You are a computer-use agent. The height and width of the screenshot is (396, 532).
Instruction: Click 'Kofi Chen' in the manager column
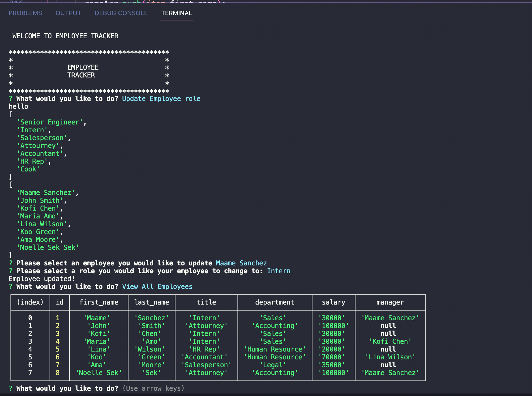pyautogui.click(x=390, y=341)
